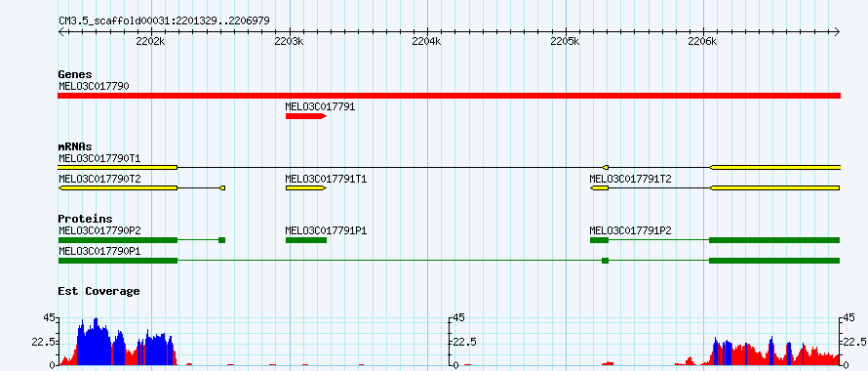Click the MELO3C017791T1 yellow mRNA arrow
Image resolution: width=868 pixels, height=371 pixels.
click(x=306, y=188)
